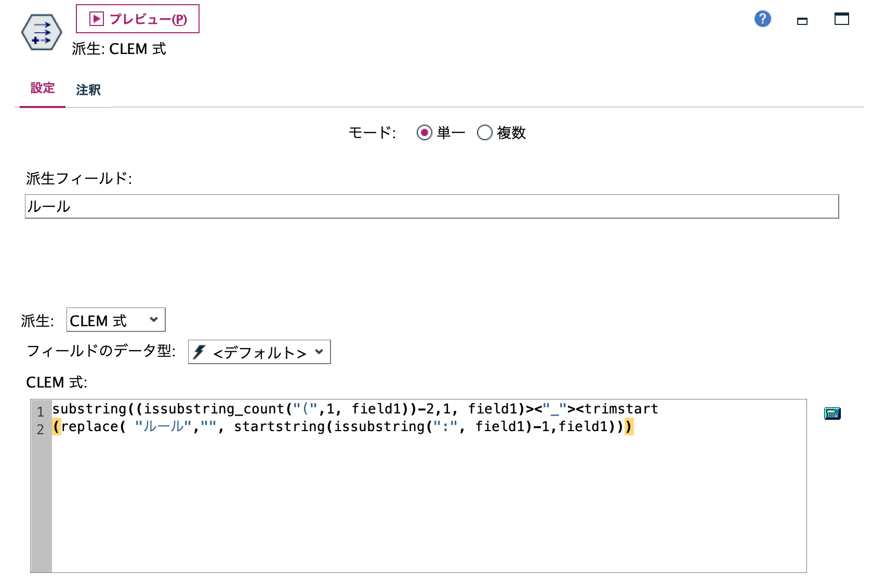Collapse the dialog using the small window icon
Viewport: 873px width, 588px height.
click(802, 21)
